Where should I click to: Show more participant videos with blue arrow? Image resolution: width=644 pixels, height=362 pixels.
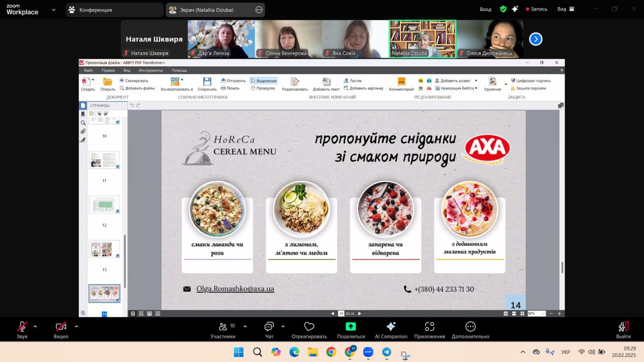click(x=536, y=39)
